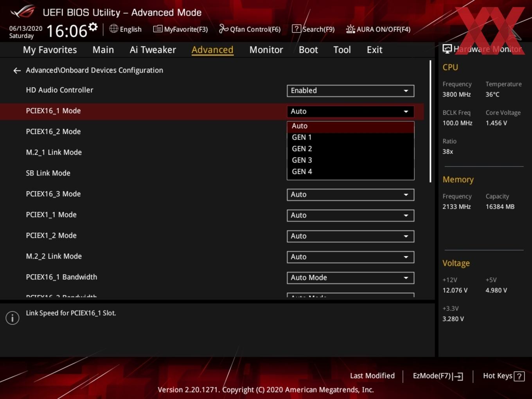532x399 pixels.
Task: Open clock settings gear icon
Action: (93, 27)
